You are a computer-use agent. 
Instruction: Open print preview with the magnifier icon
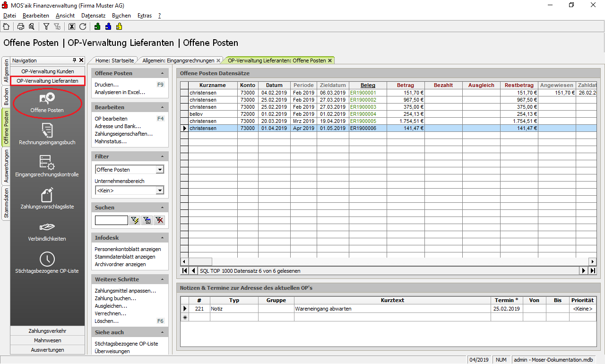pyautogui.click(x=31, y=26)
